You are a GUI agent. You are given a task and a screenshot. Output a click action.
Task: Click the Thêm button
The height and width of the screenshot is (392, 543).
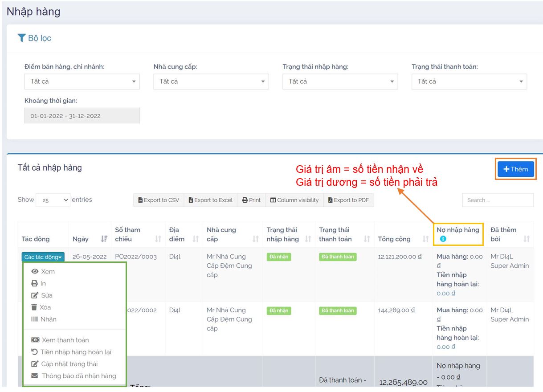pyautogui.click(x=515, y=169)
